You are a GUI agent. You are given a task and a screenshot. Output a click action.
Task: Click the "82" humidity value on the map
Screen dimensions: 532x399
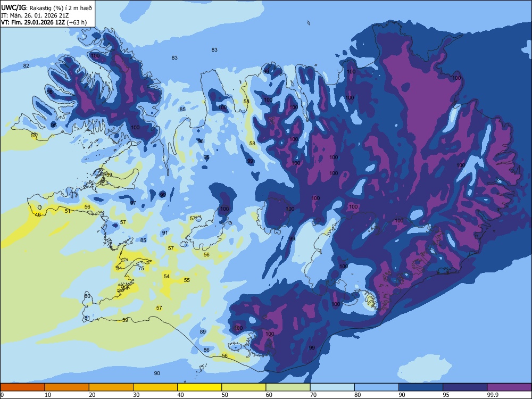point(26,65)
